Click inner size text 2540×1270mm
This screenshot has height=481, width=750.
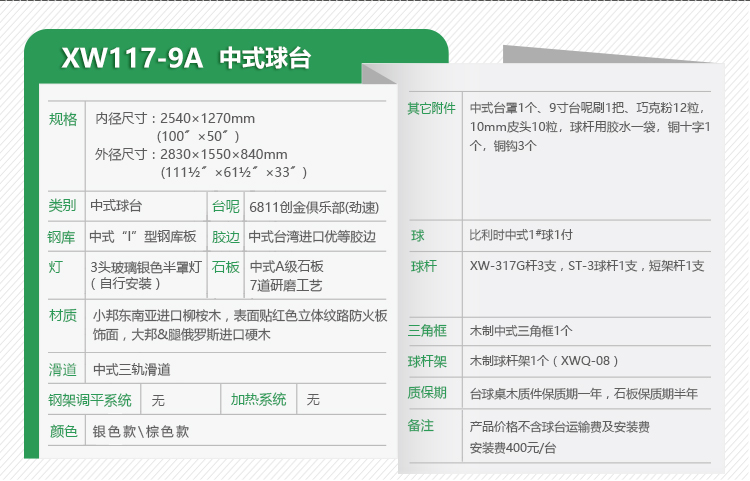point(207,118)
